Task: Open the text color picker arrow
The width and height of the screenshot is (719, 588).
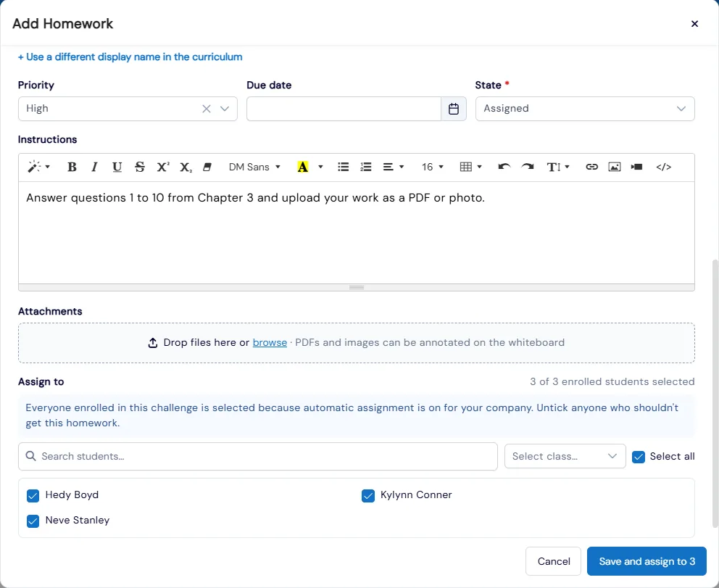Action: click(320, 167)
